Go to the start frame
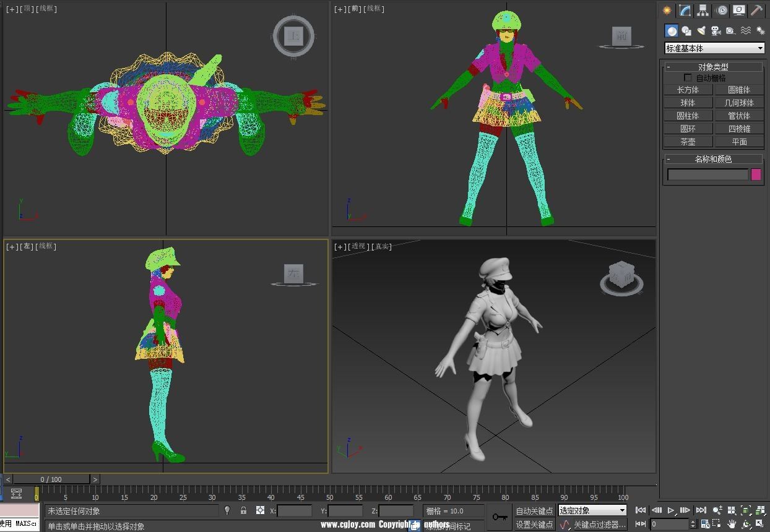Image resolution: width=770 pixels, height=532 pixels. [x=641, y=510]
